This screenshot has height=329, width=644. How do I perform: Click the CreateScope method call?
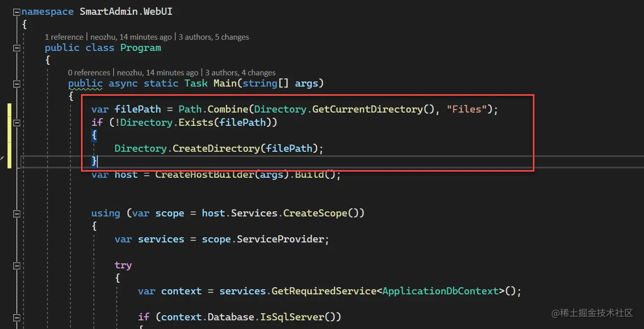coord(315,213)
